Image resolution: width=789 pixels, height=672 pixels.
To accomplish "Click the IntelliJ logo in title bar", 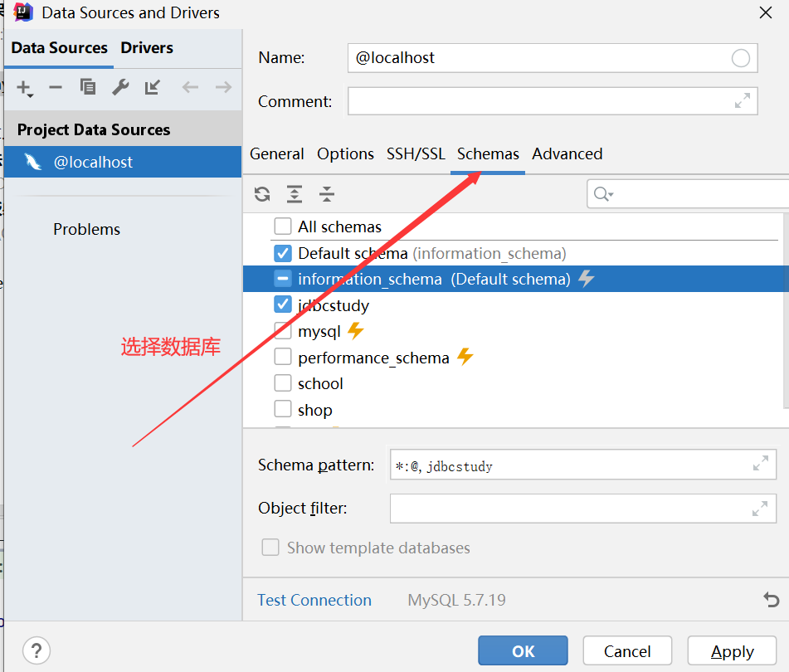I will [23, 12].
